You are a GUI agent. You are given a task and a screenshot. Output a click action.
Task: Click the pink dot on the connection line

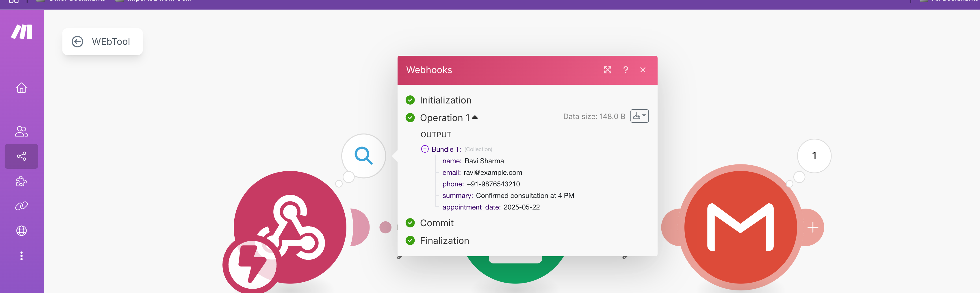[x=385, y=227]
